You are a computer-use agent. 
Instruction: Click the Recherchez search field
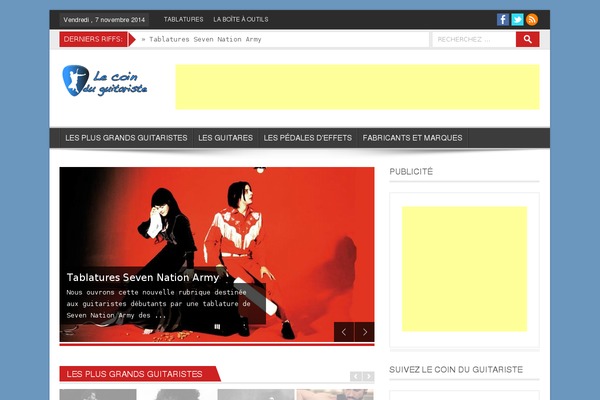click(474, 39)
